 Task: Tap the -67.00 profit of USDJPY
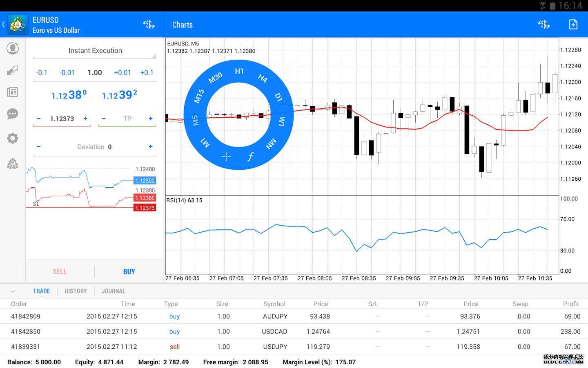coord(571,347)
